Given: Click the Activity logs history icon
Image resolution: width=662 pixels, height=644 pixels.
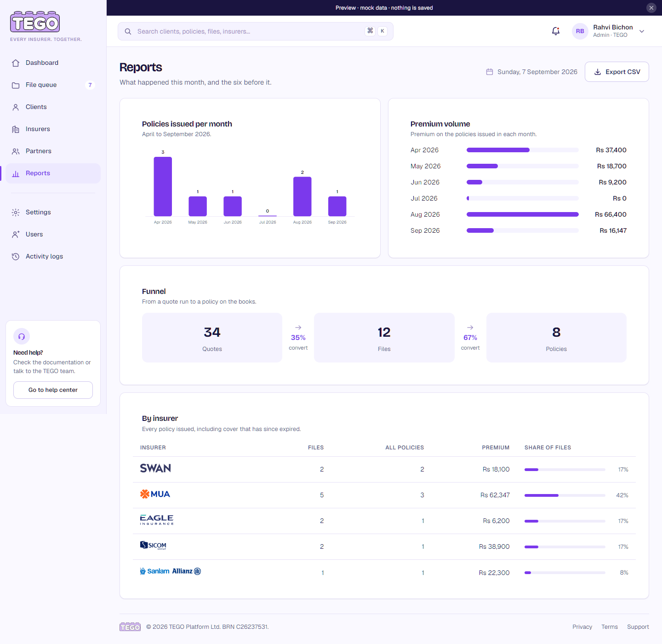Looking at the screenshot, I should 16,257.
